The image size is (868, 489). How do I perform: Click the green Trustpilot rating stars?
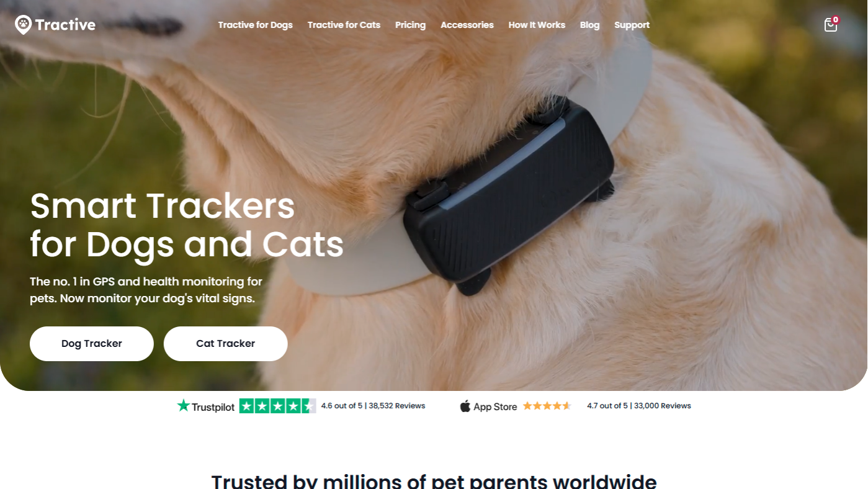tap(277, 406)
